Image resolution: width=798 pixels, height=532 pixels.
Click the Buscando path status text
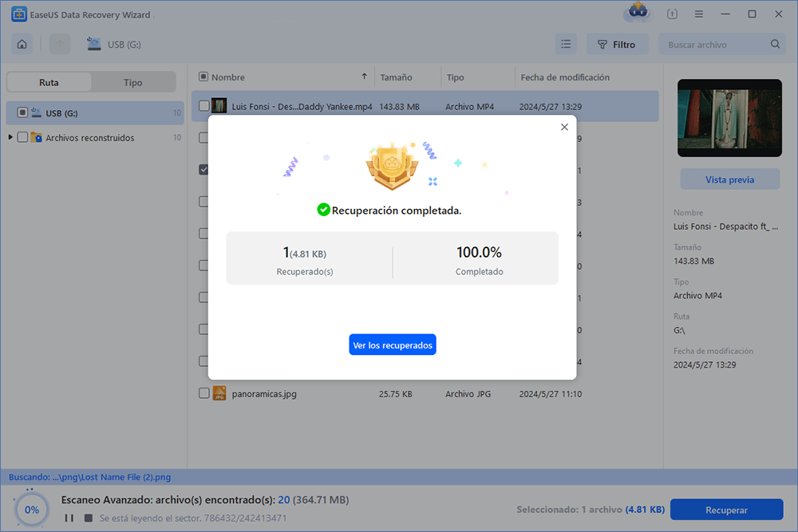[89, 477]
